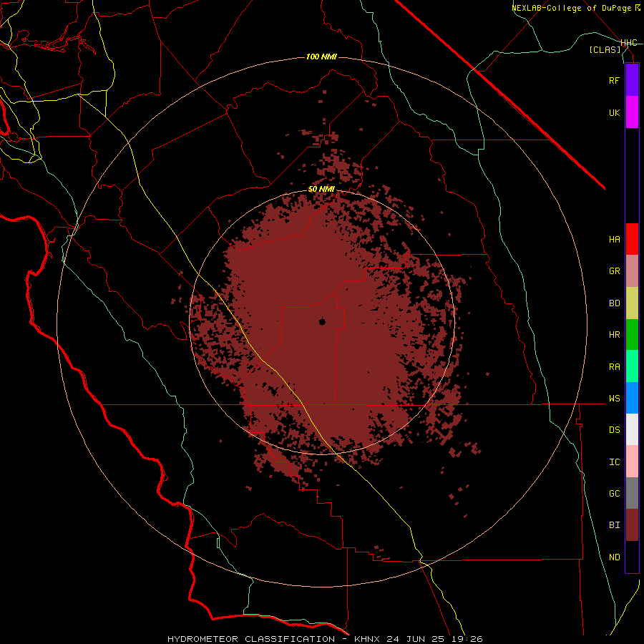Image resolution: width=644 pixels, height=644 pixels.
Task: Click the GR pinkish legend swatch
Action: point(632,271)
